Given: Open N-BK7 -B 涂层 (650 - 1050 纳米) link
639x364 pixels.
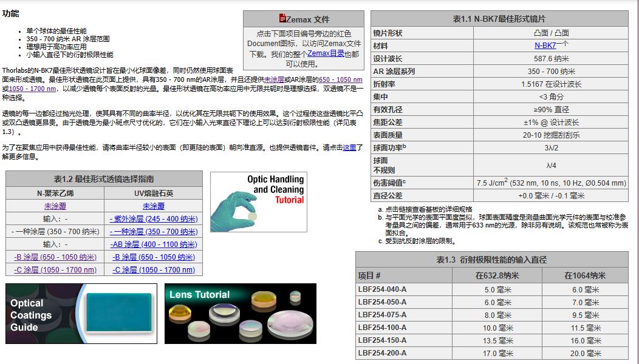Looking at the screenshot, I should (x=55, y=257).
